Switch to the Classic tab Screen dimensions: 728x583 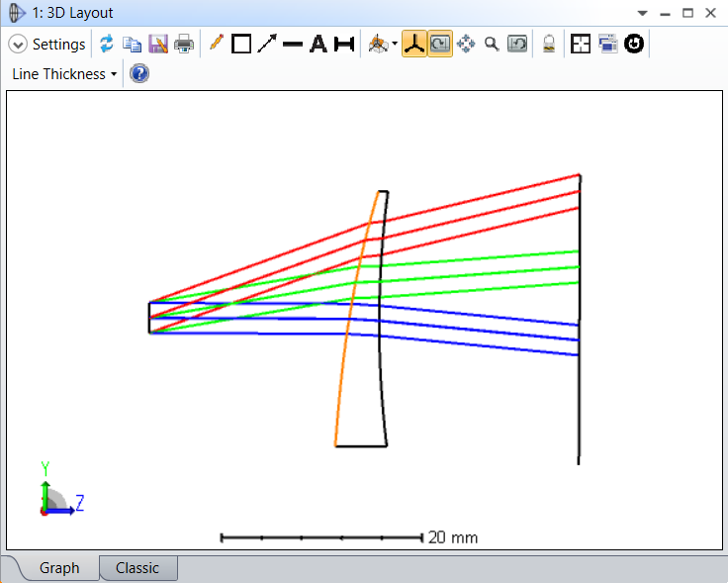[x=137, y=568]
